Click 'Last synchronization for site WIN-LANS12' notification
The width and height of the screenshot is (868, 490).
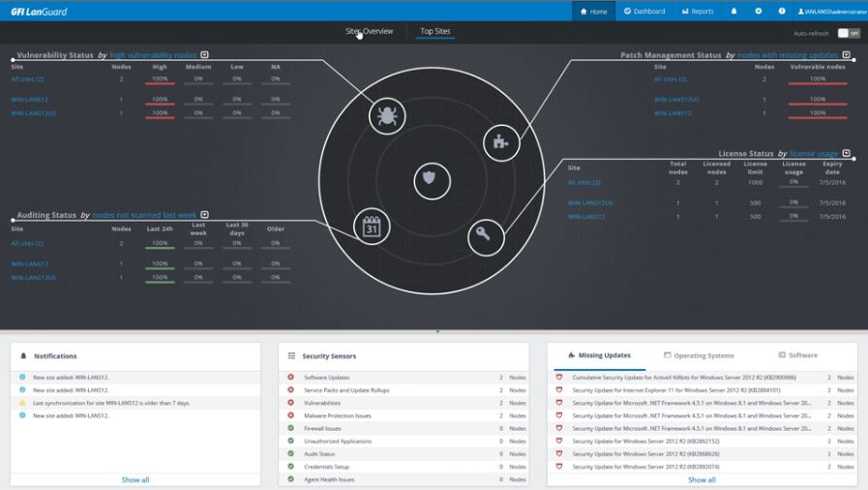coord(111,403)
